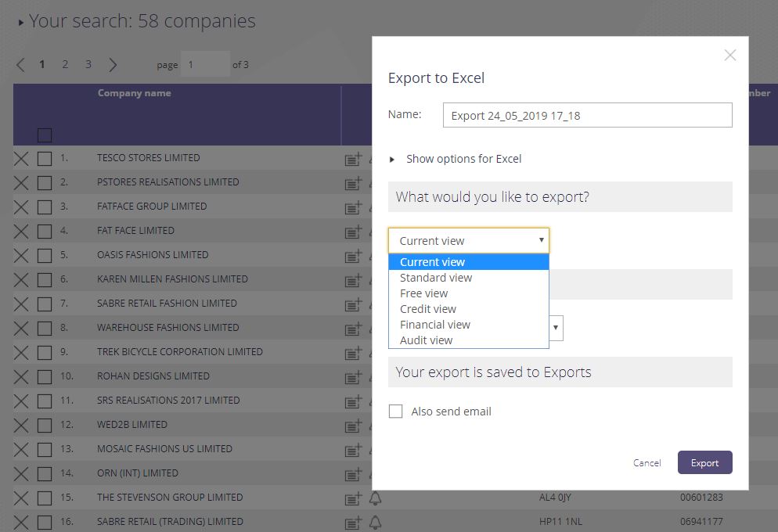Collapse the Your search: 58 companies section
The height and width of the screenshot is (532, 778).
pyautogui.click(x=21, y=23)
